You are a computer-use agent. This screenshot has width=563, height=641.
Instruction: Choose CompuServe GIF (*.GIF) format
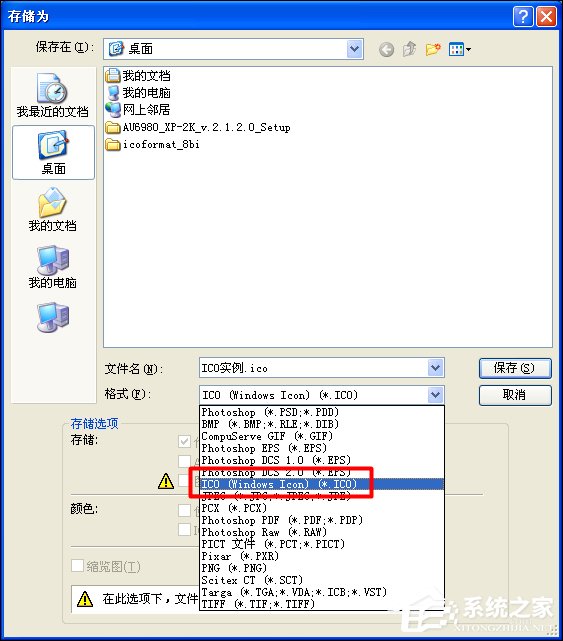(321, 436)
